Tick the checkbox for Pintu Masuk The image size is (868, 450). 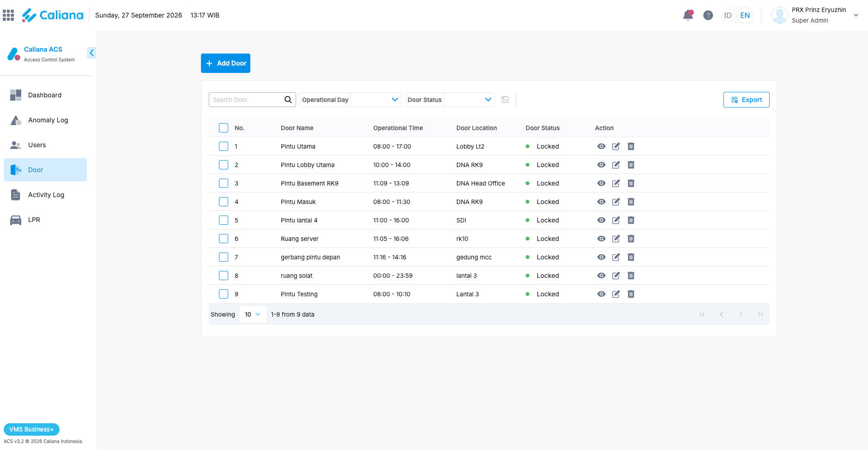pyautogui.click(x=224, y=202)
